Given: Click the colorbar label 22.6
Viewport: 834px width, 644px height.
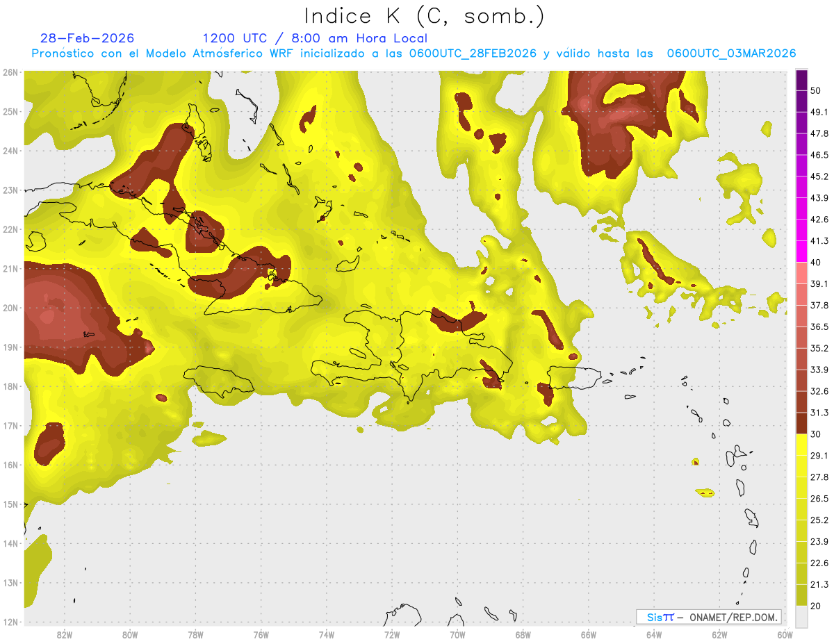Looking at the screenshot, I should pyautogui.click(x=819, y=563).
